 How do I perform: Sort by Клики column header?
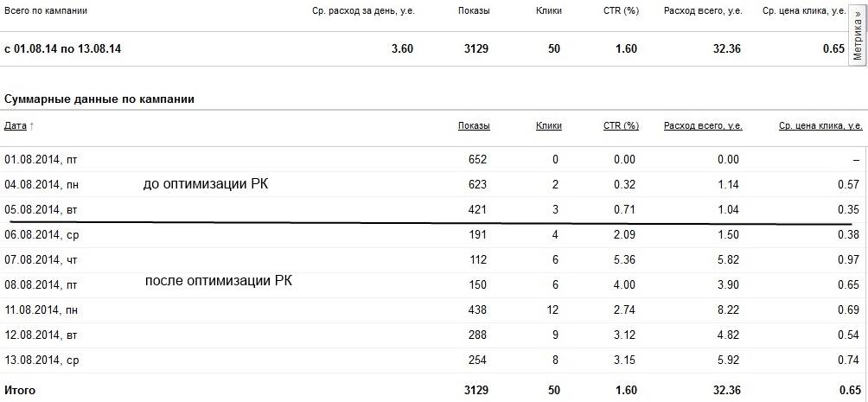[x=549, y=125]
